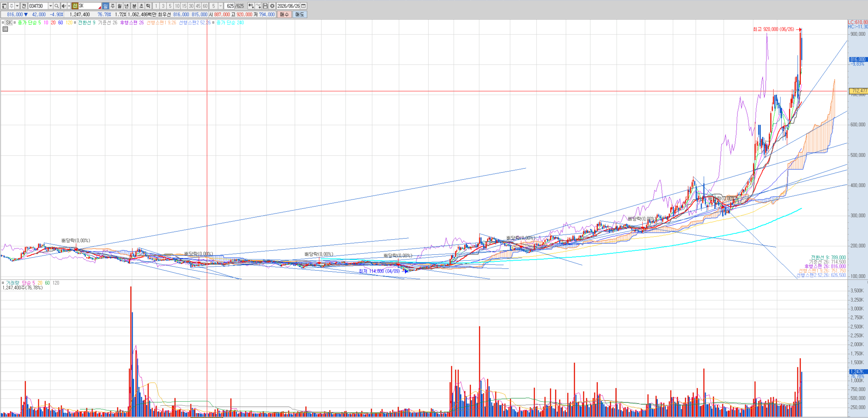Switch to the 주 weekly period tab
The width and height of the screenshot is (868, 418).
pos(113,6)
